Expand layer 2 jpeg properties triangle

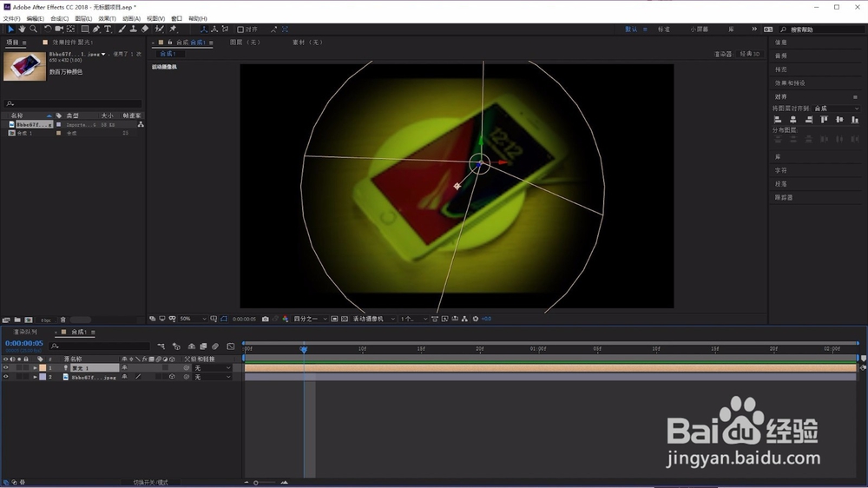36,377
